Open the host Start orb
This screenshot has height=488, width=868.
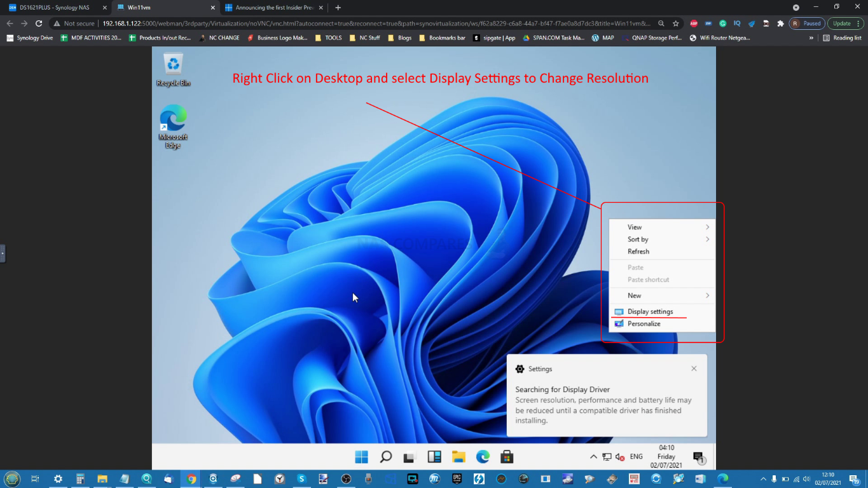(x=12, y=478)
